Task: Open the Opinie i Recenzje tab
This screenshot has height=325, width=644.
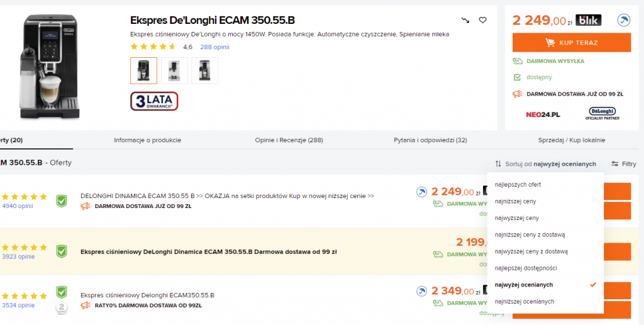Action: 289,140
